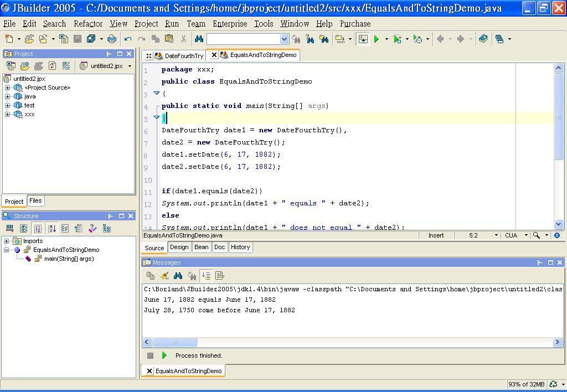Click the Insert mode status indicator
The height and width of the screenshot is (392, 567).
(x=436, y=235)
